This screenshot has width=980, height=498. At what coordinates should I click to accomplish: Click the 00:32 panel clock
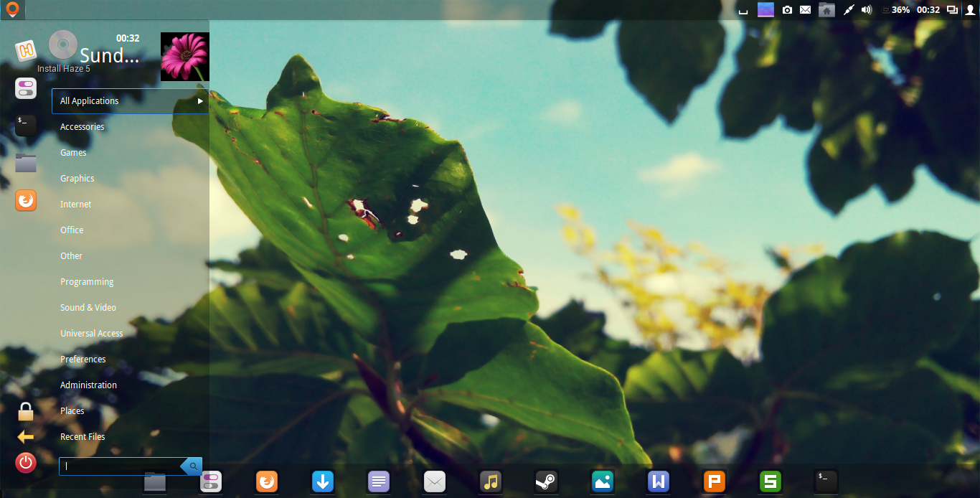pos(928,10)
